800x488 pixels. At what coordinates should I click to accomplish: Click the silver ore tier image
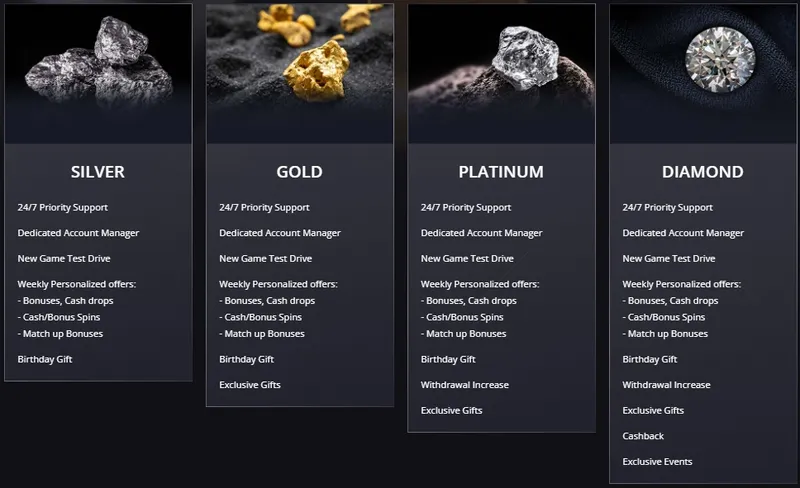pos(98,70)
